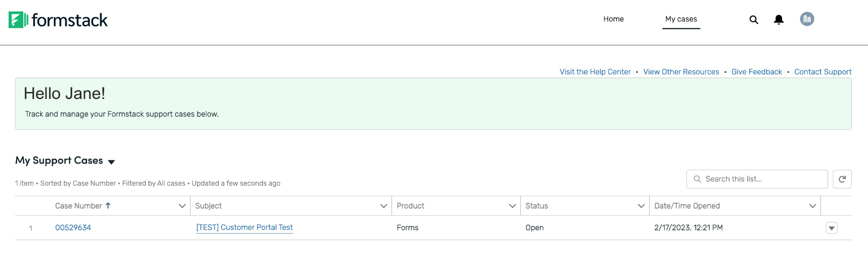The width and height of the screenshot is (868, 265).
Task: Show row actions for case 00529634
Action: [x=831, y=228]
